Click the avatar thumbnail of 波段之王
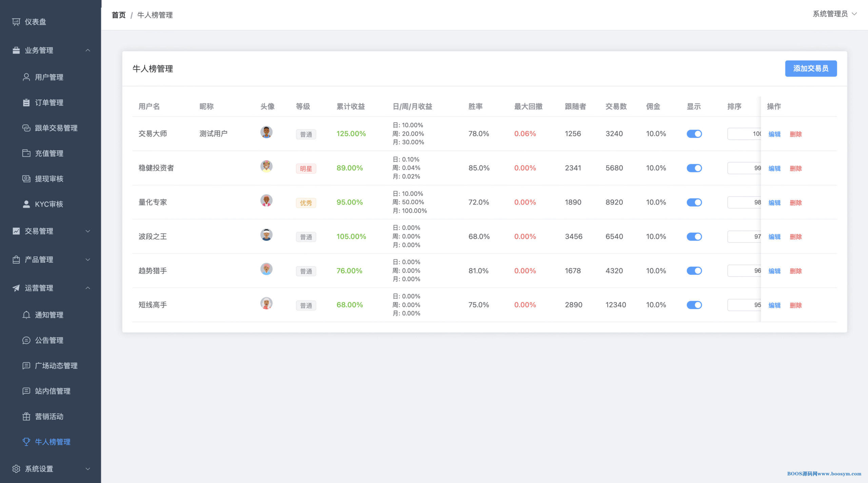The image size is (868, 483). (266, 235)
